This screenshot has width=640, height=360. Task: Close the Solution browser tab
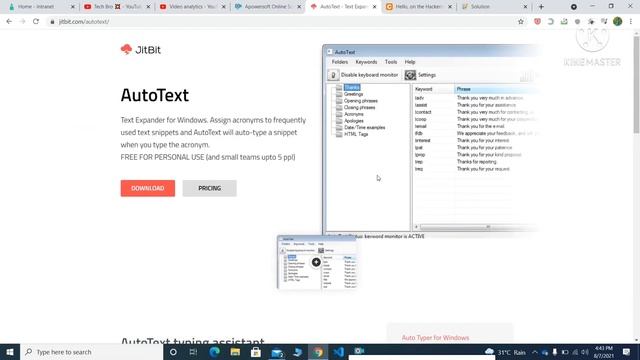point(525,7)
